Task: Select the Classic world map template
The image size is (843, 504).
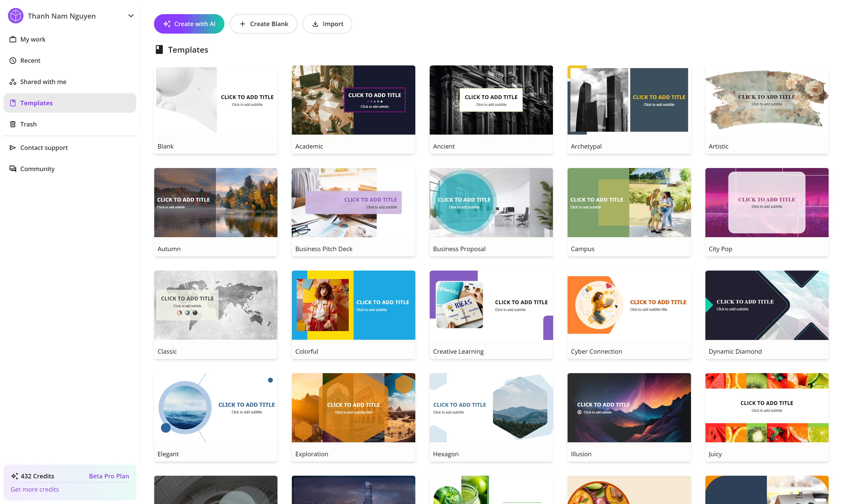Action: tap(216, 305)
